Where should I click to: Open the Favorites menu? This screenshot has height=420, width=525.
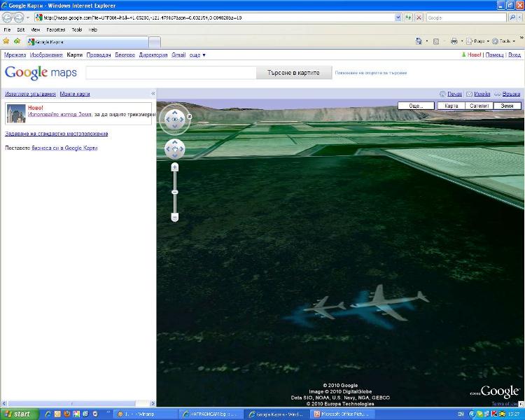tap(56, 30)
